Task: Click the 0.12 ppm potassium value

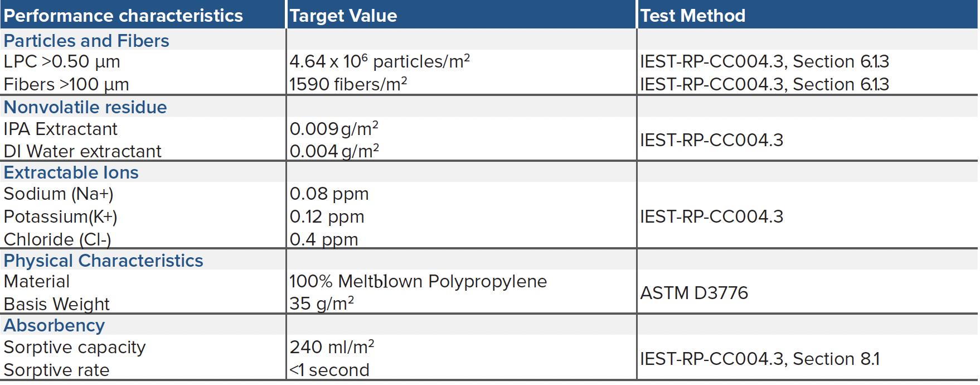Action: click(327, 216)
